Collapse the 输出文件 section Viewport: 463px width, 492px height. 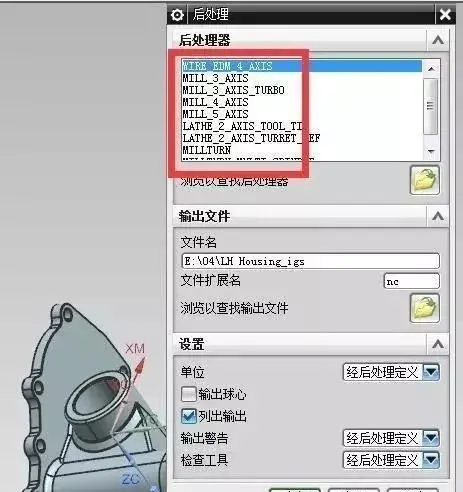click(x=438, y=217)
